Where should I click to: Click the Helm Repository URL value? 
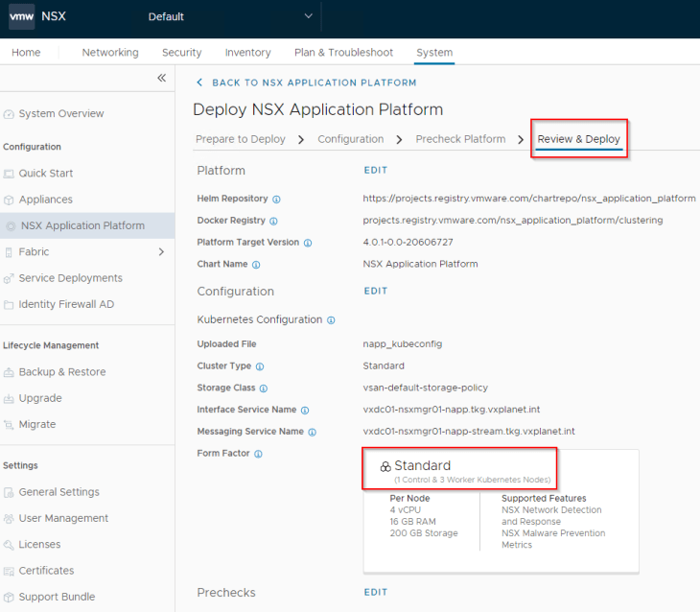(529, 199)
